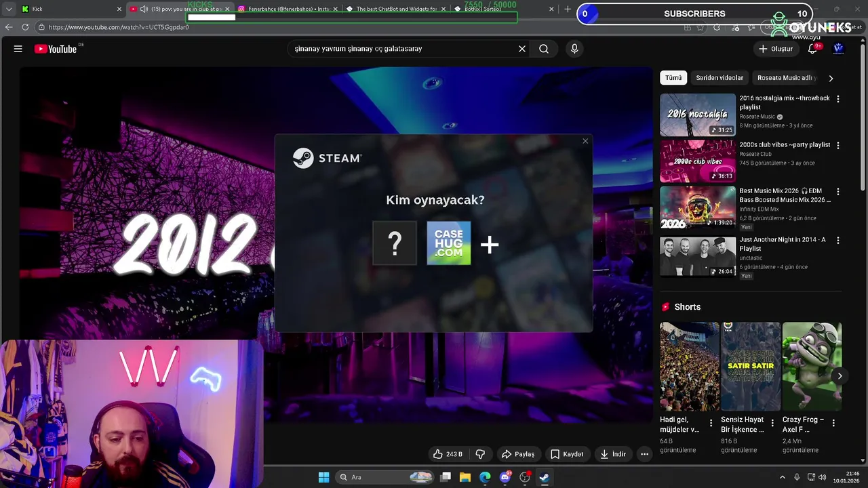Go to YouTube home via logo
This screenshot has height=488, width=868.
click(x=56, y=49)
